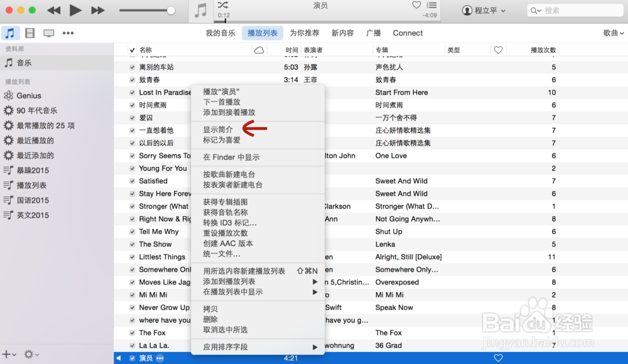The height and width of the screenshot is (364, 628).
Task: Love the current track with the heart toggle
Action: tap(416, 4)
